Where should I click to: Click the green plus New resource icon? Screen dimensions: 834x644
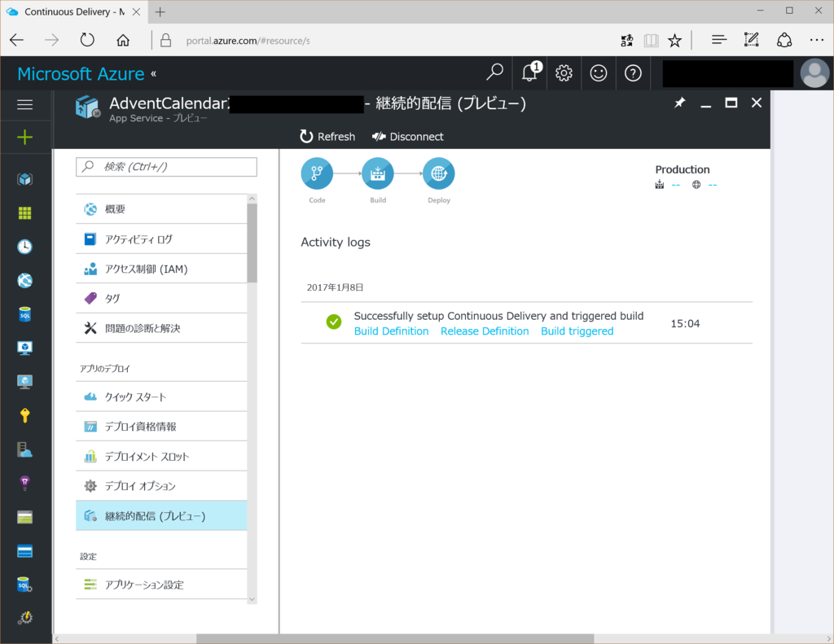point(25,138)
